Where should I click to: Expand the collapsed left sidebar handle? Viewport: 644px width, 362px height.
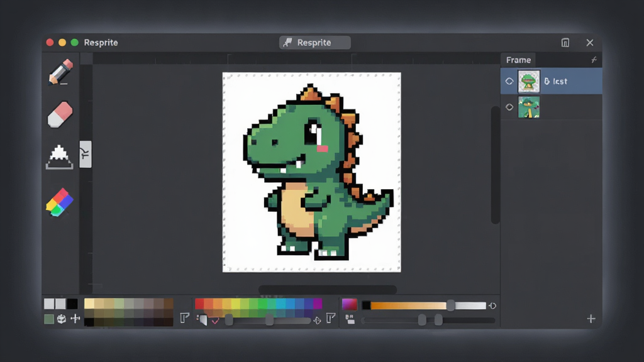pos(86,154)
